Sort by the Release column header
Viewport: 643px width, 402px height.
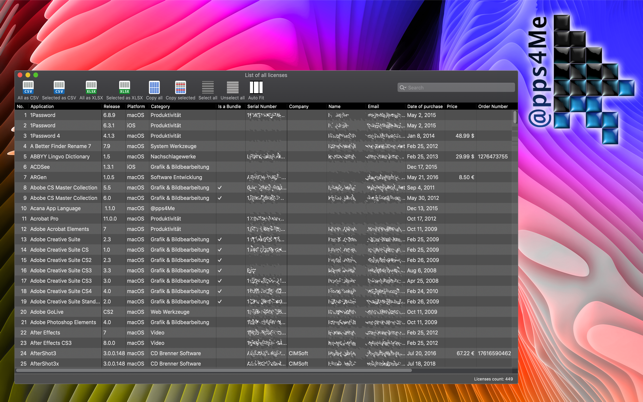pos(114,106)
